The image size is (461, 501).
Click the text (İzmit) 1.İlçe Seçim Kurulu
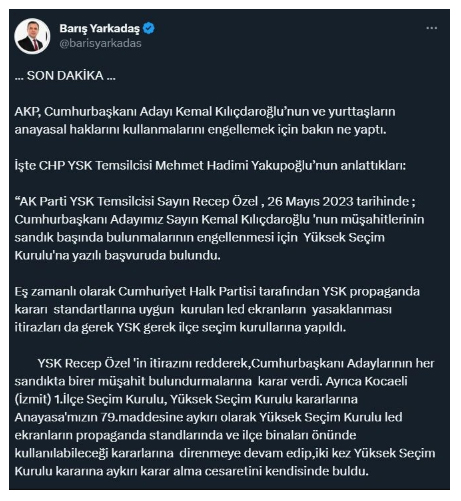click(90, 399)
